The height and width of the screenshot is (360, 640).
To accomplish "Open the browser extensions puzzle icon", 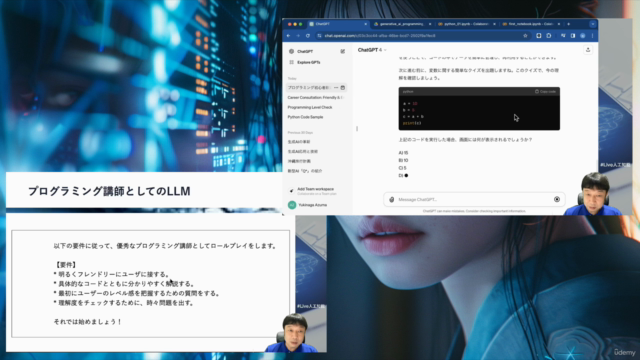I will coord(549,36).
